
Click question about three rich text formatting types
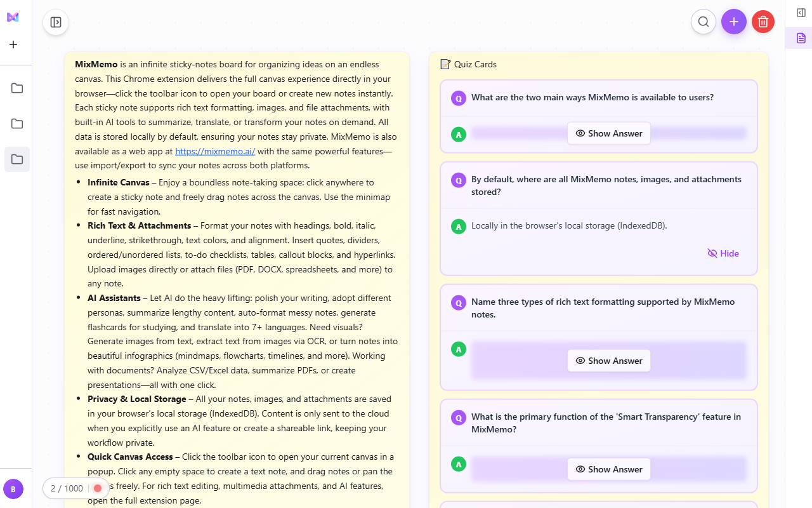click(603, 308)
